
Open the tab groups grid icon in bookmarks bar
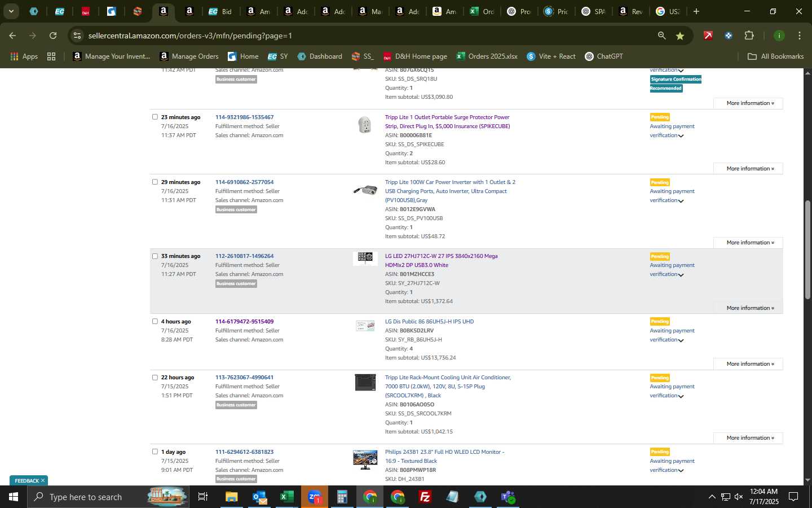tap(51, 56)
